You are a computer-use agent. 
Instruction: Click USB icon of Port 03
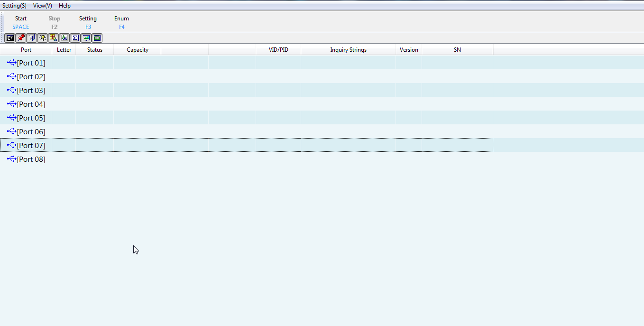coord(12,90)
